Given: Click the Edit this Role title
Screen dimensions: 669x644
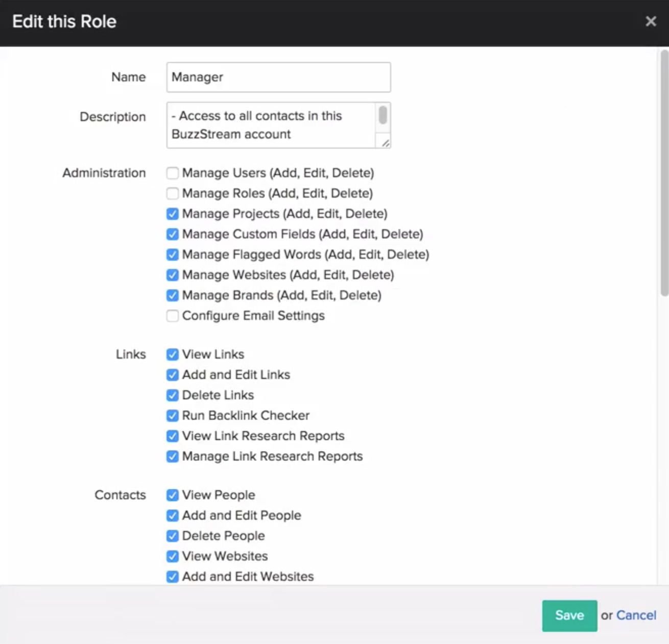Looking at the screenshot, I should 64,21.
